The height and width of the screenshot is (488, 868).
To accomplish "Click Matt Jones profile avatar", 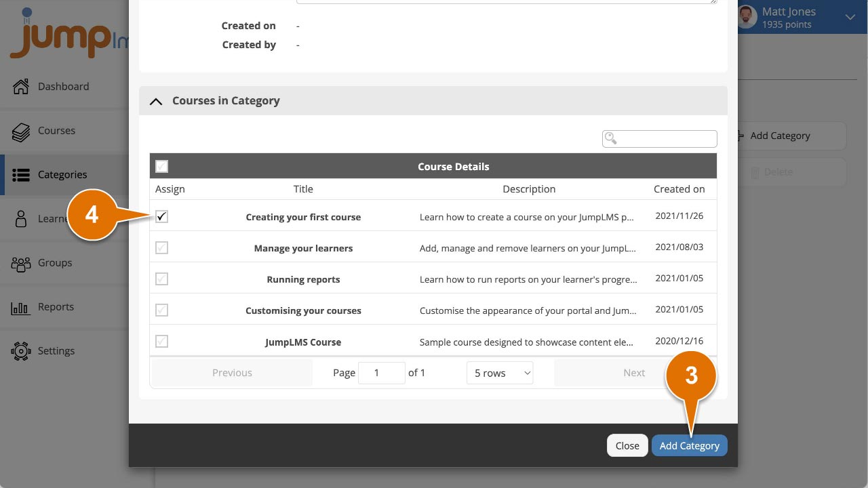I will pyautogui.click(x=747, y=17).
